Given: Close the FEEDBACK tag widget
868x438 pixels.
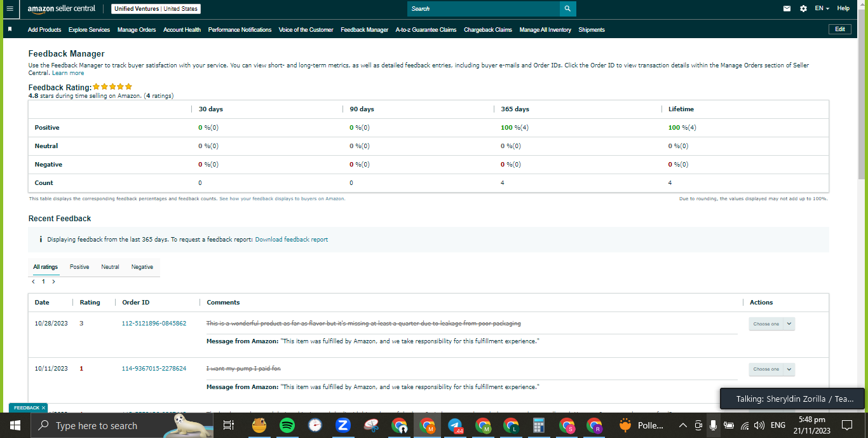Looking at the screenshot, I should pos(43,407).
